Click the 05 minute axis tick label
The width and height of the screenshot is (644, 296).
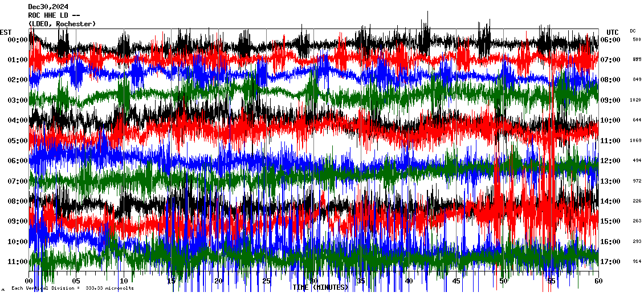76,281
